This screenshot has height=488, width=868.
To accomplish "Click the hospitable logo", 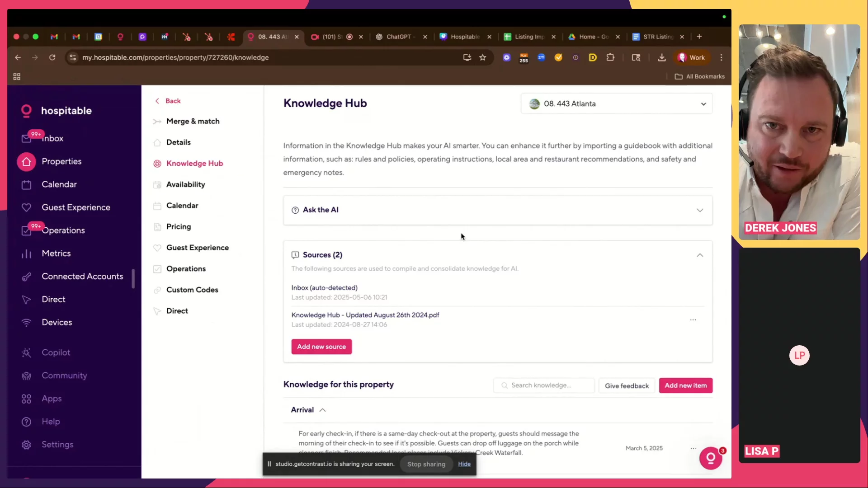I will click(x=57, y=111).
